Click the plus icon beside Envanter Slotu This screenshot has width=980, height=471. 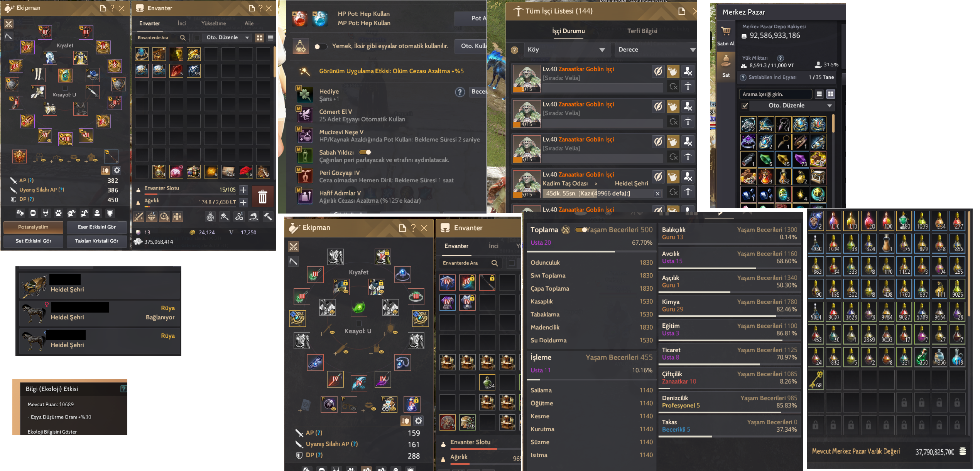tap(243, 190)
